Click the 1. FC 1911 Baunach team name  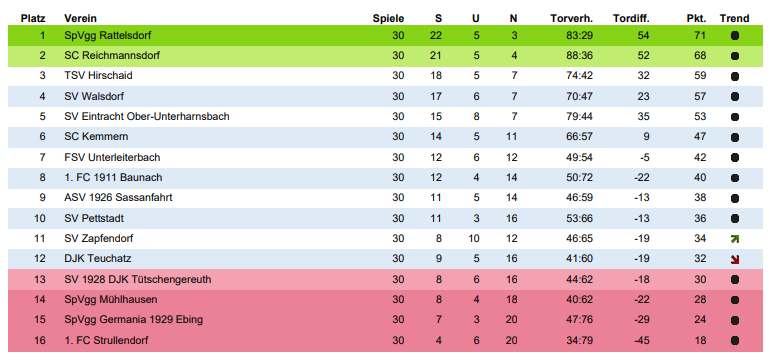point(113,177)
